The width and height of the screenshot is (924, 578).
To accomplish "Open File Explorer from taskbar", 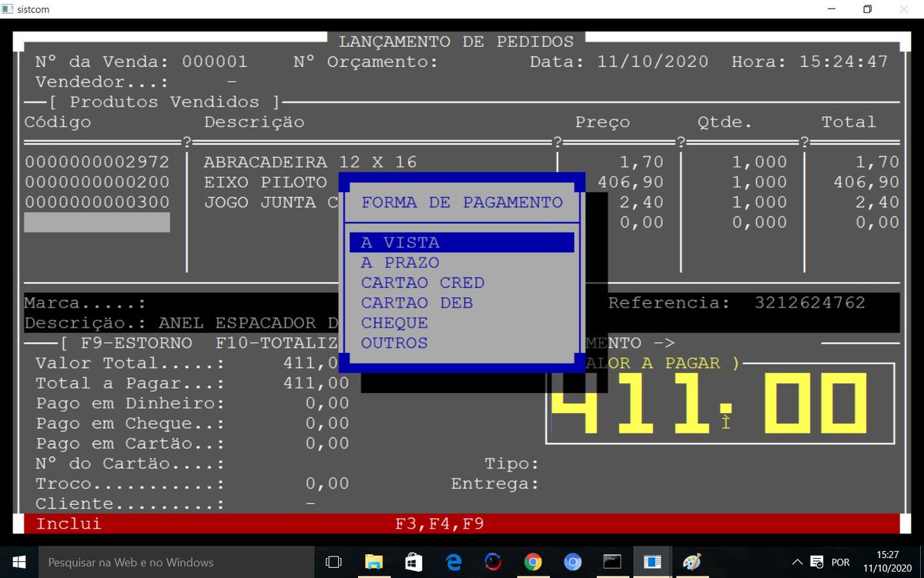I will pyautogui.click(x=373, y=562).
